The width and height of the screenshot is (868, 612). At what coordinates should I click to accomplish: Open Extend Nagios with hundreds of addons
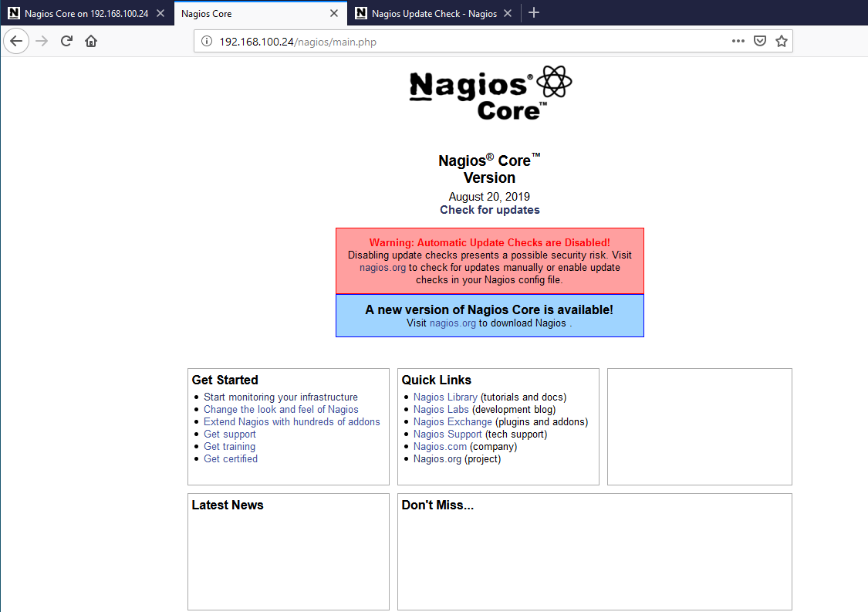tap(292, 422)
